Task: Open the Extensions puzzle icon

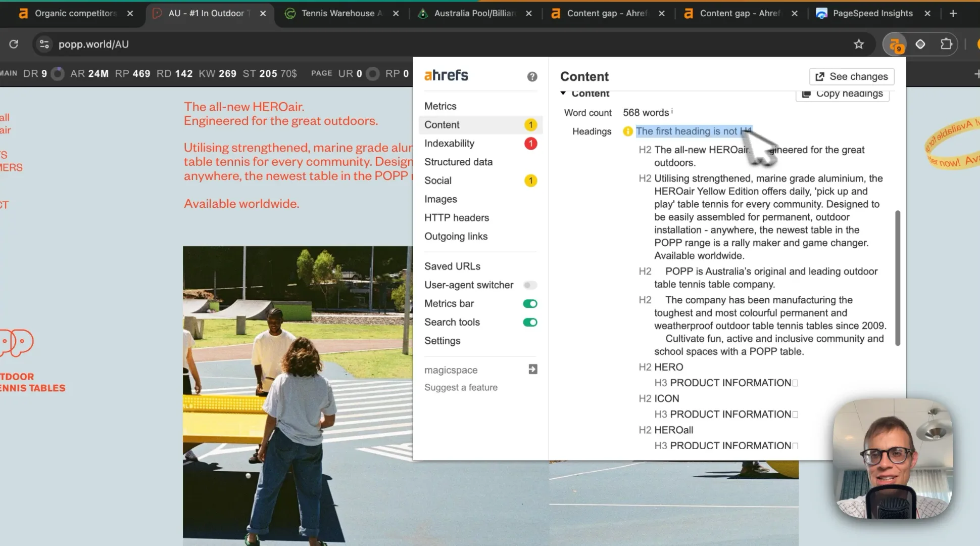Action: 946,44
